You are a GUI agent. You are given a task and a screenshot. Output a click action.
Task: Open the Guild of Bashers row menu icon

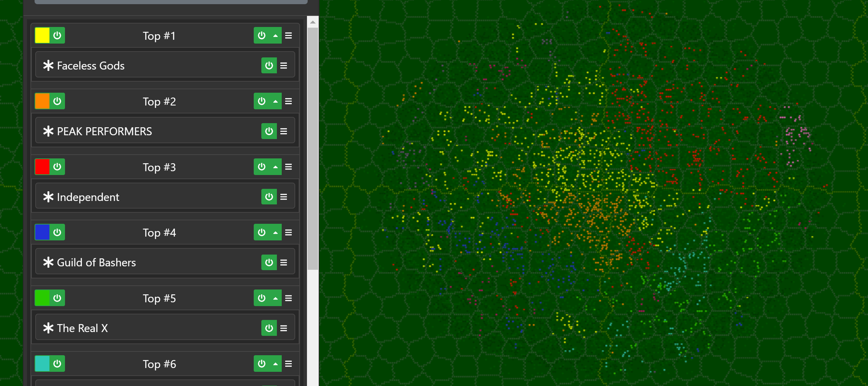284,262
